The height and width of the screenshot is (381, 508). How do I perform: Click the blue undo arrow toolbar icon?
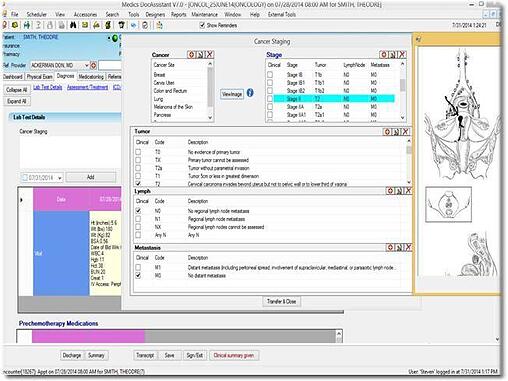(133, 25)
